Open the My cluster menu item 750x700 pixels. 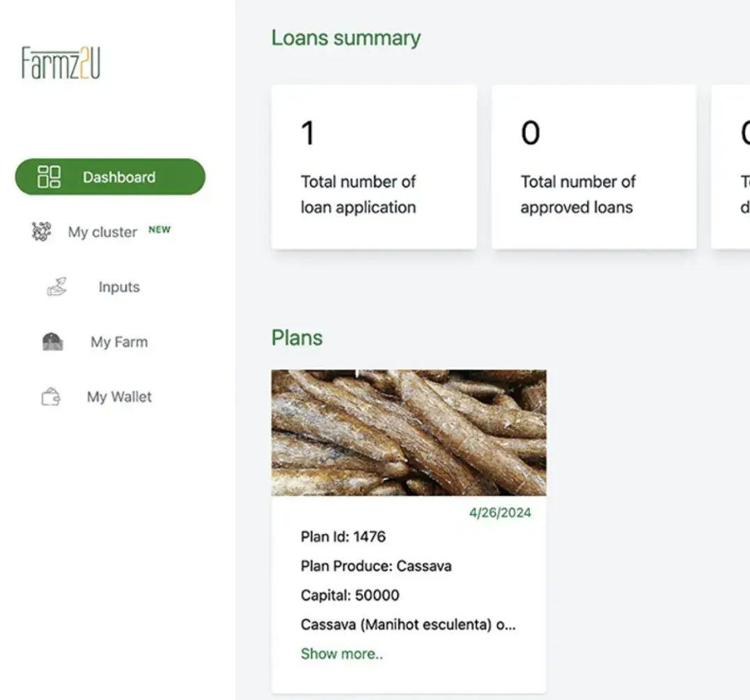coord(102,232)
